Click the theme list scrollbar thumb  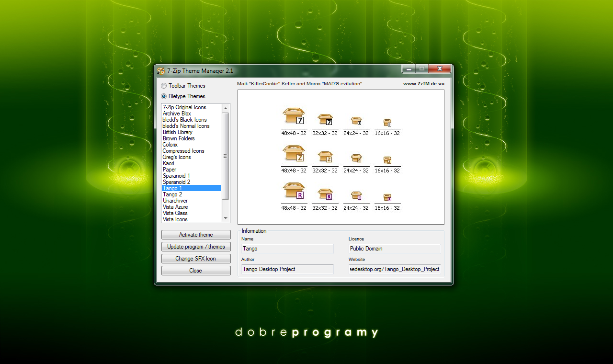pyautogui.click(x=226, y=156)
